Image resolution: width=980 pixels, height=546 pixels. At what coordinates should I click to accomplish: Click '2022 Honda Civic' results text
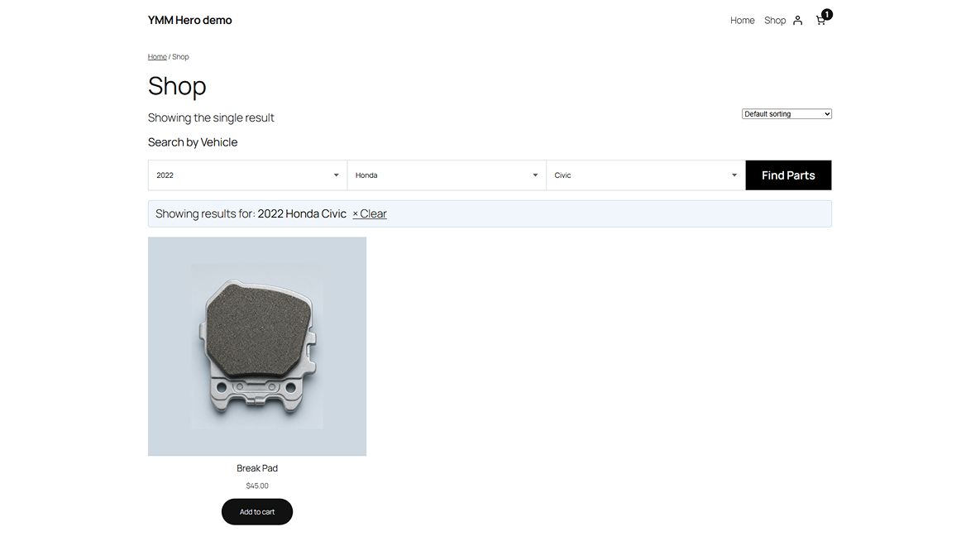(x=302, y=214)
